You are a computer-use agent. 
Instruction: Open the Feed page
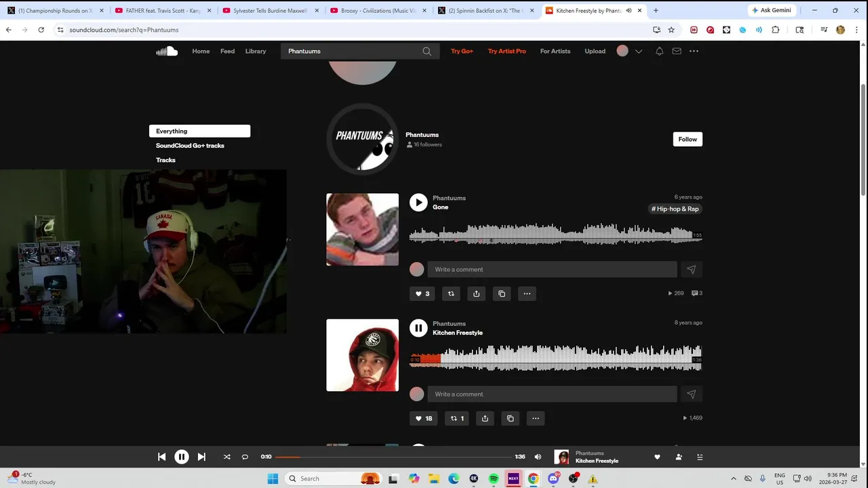(x=227, y=51)
